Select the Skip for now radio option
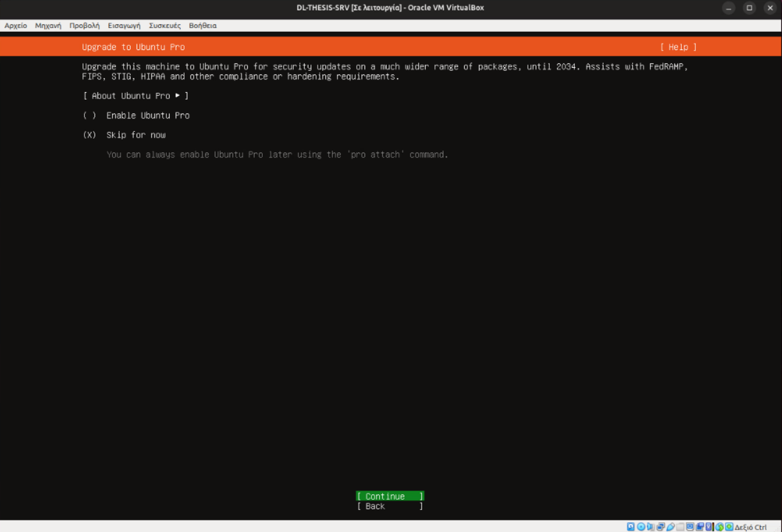The width and height of the screenshot is (782, 532). coord(125,135)
